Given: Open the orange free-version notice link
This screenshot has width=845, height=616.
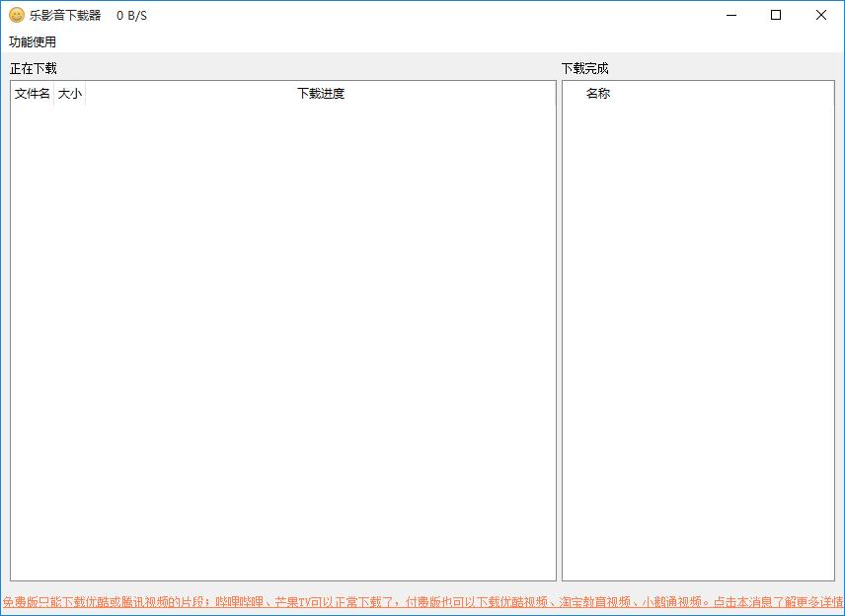Looking at the screenshot, I should coord(422,602).
